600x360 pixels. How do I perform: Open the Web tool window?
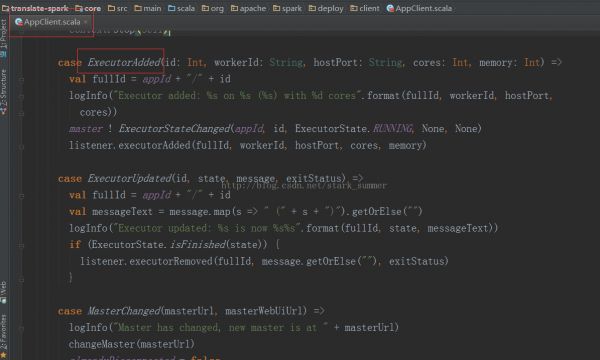tap(3, 292)
